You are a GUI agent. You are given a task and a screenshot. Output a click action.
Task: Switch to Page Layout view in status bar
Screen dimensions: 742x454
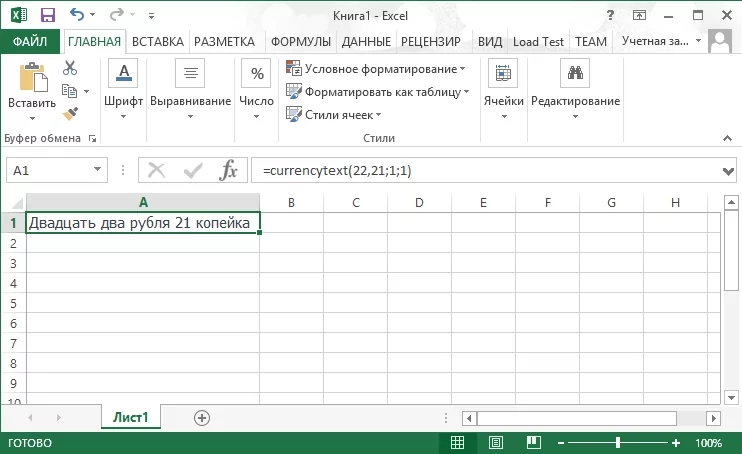[495, 443]
